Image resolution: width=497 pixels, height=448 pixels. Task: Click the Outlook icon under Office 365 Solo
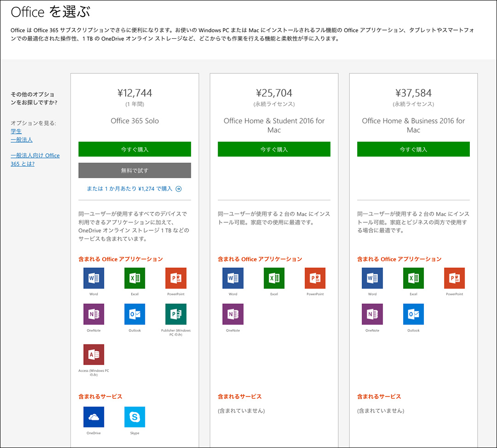[135, 314]
